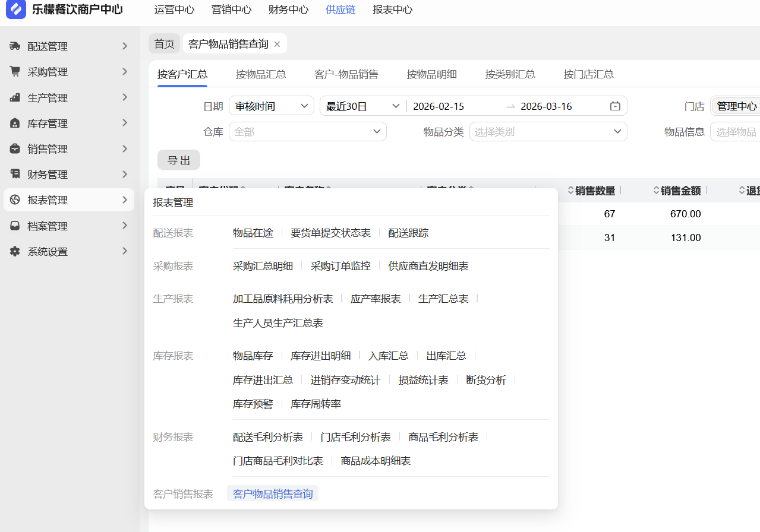
Task: Click the gear icon for 系统设置
Action: [15, 252]
